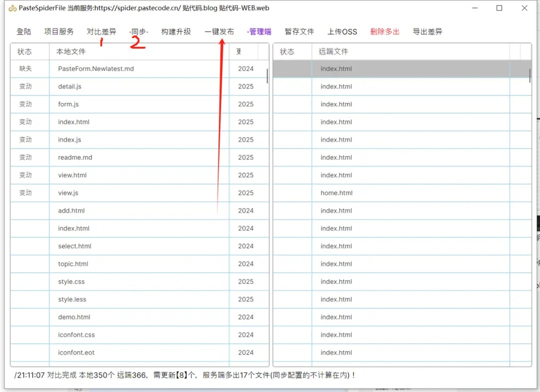
Task: Open the 构建升级 menu
Action: pyautogui.click(x=176, y=31)
